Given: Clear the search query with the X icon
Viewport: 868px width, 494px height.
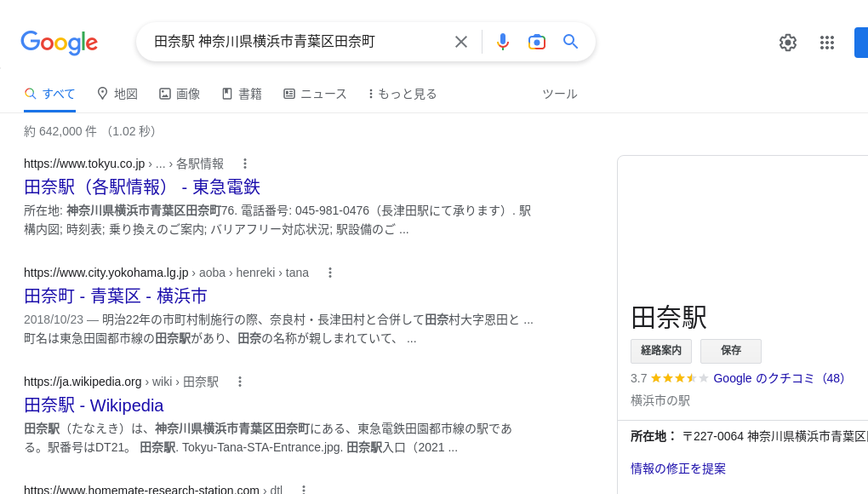Looking at the screenshot, I should click(461, 42).
